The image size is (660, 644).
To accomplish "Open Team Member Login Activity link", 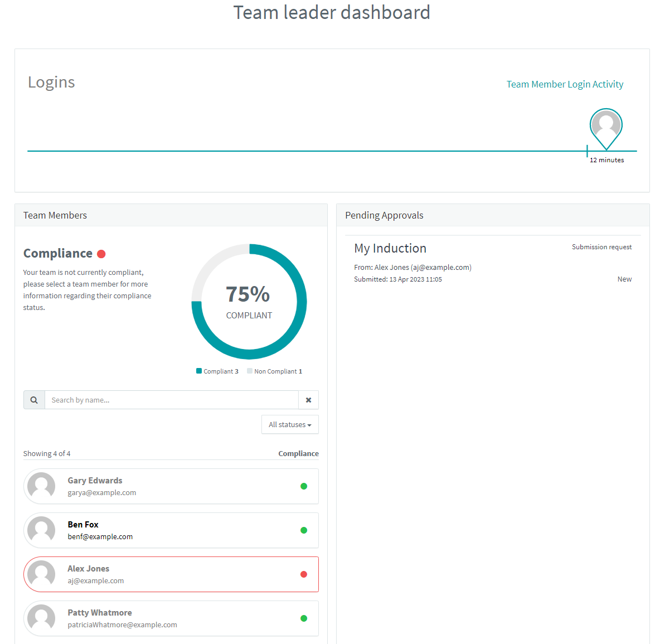I will (565, 84).
